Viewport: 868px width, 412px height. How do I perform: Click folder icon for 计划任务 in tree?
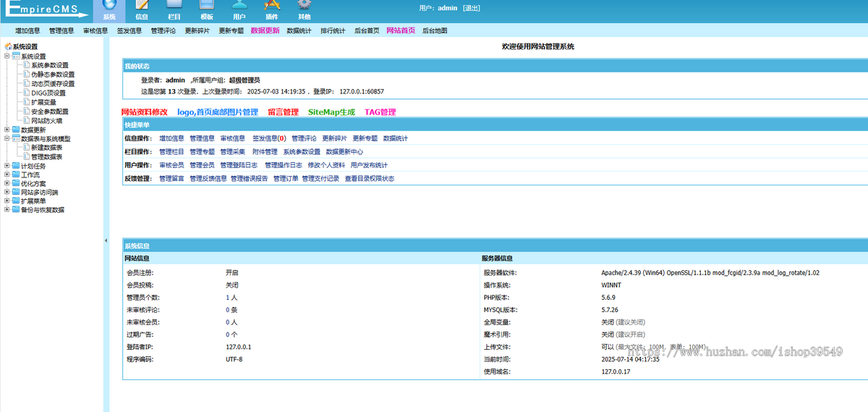tap(16, 166)
